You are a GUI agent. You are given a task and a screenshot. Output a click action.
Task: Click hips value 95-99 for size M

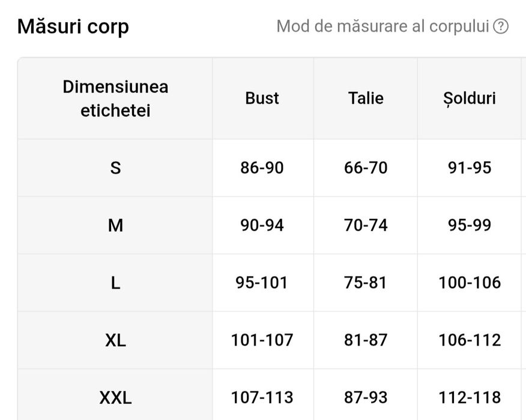pos(469,226)
